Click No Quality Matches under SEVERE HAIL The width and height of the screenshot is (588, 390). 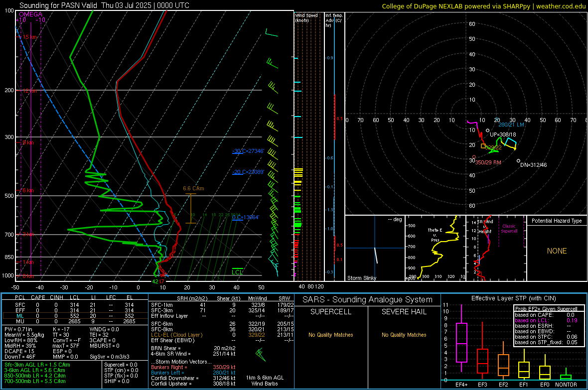[404, 335]
